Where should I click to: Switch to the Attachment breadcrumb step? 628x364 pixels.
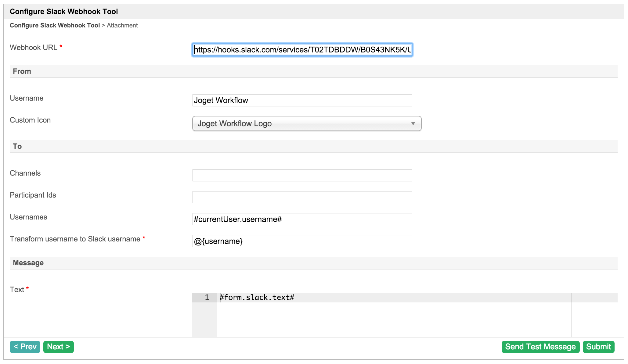pyautogui.click(x=122, y=25)
